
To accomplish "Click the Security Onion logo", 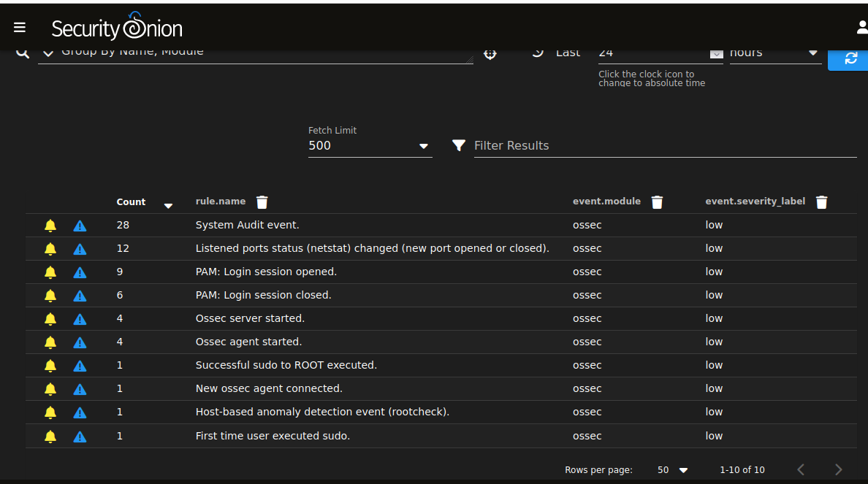I will (x=117, y=28).
